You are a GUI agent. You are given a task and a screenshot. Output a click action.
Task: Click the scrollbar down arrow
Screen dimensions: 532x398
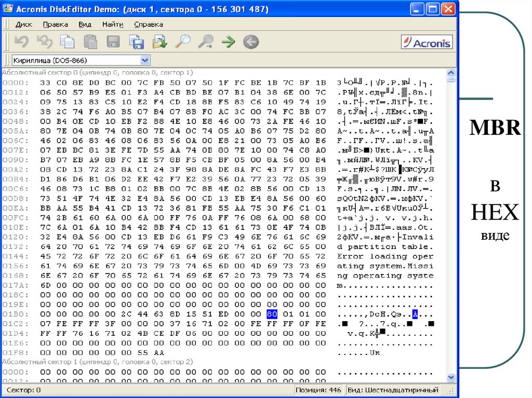tap(451, 378)
